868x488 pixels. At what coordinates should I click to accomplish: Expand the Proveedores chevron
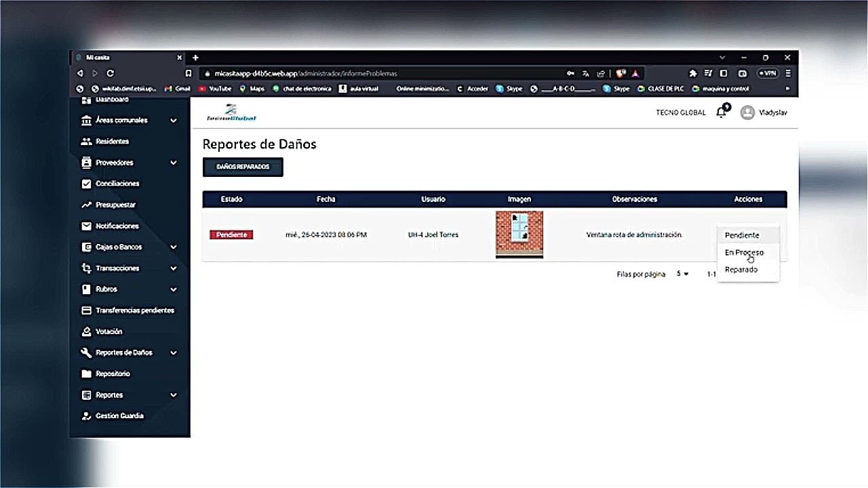[174, 163]
